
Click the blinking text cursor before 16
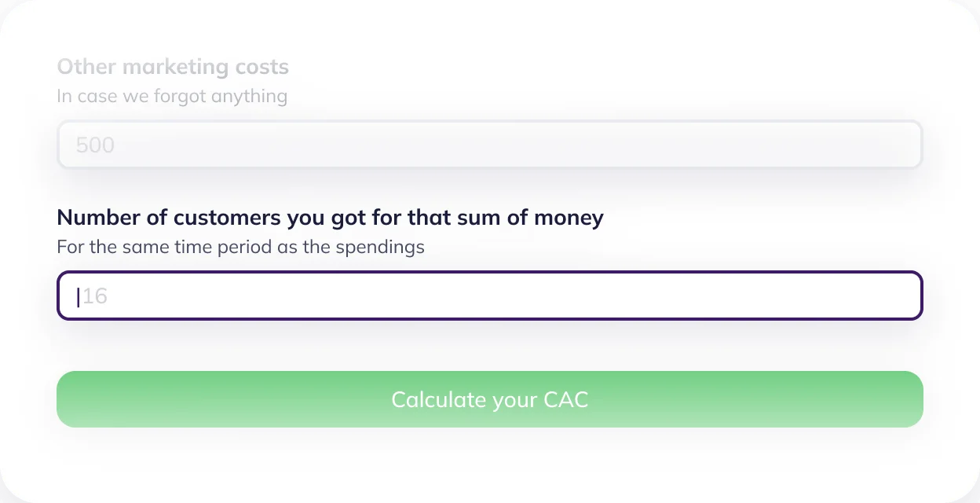click(x=79, y=296)
